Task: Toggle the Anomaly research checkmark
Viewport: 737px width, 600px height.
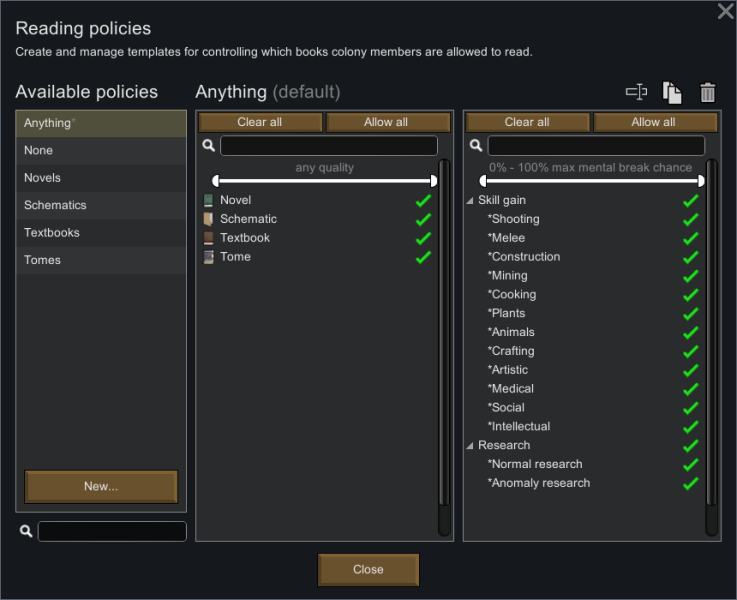Action: [x=690, y=483]
